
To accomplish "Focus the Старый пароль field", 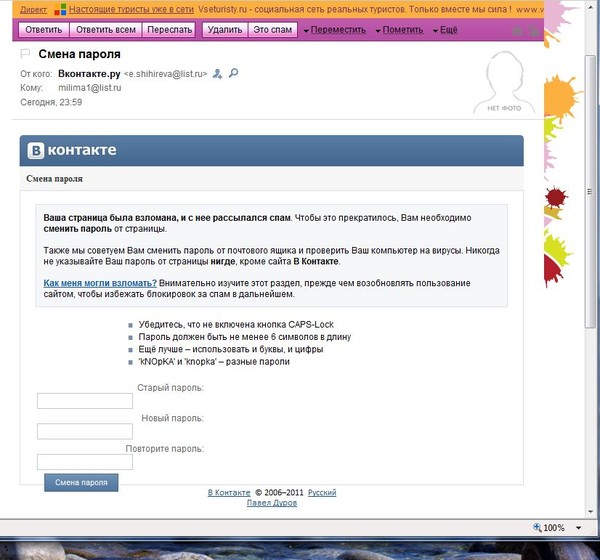I will point(85,401).
